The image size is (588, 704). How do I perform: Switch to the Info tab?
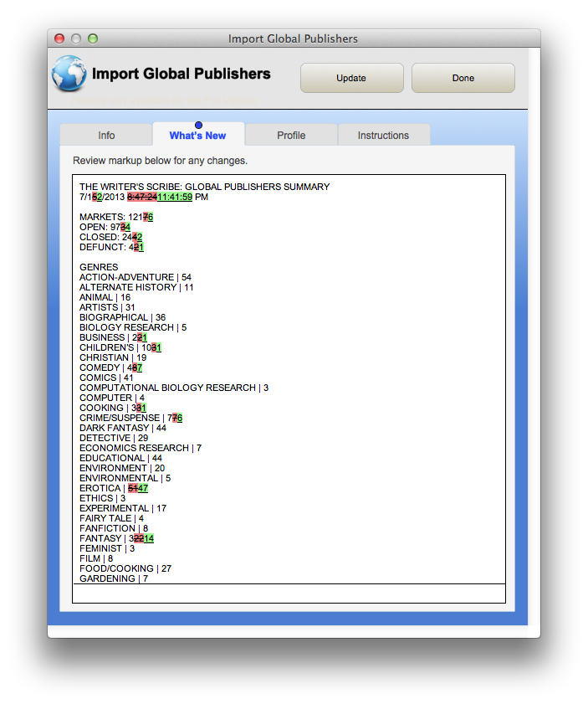(x=106, y=135)
